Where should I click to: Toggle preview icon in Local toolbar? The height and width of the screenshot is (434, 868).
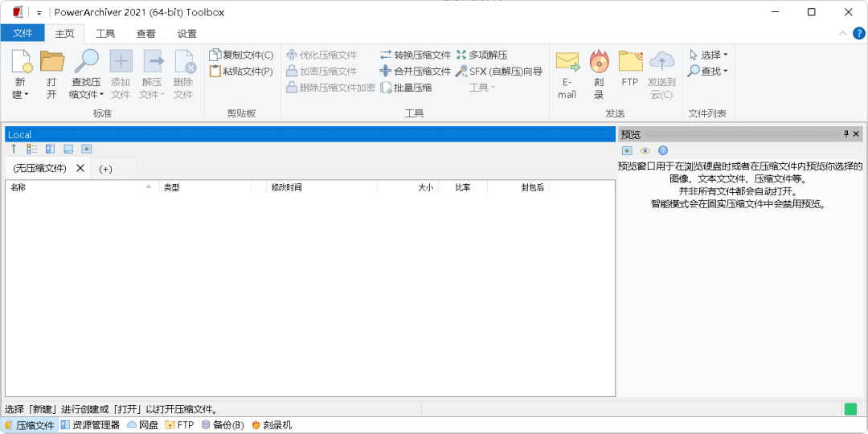click(x=86, y=149)
